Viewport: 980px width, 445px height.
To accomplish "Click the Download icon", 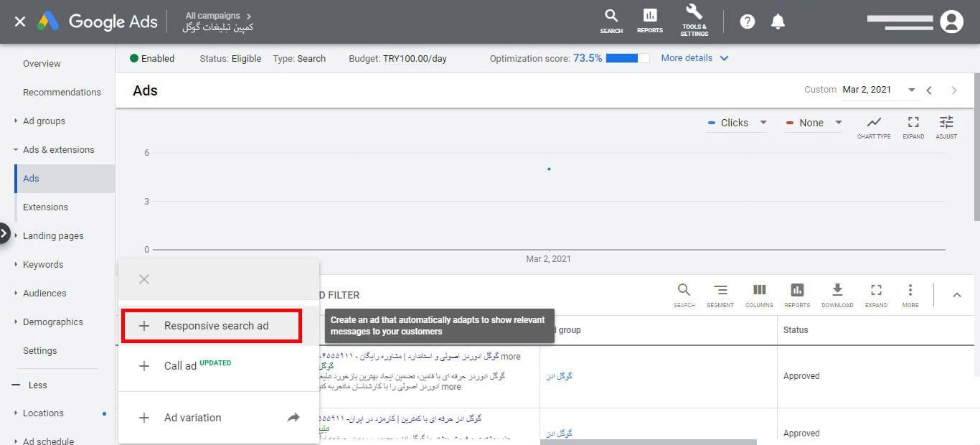I will tap(837, 294).
